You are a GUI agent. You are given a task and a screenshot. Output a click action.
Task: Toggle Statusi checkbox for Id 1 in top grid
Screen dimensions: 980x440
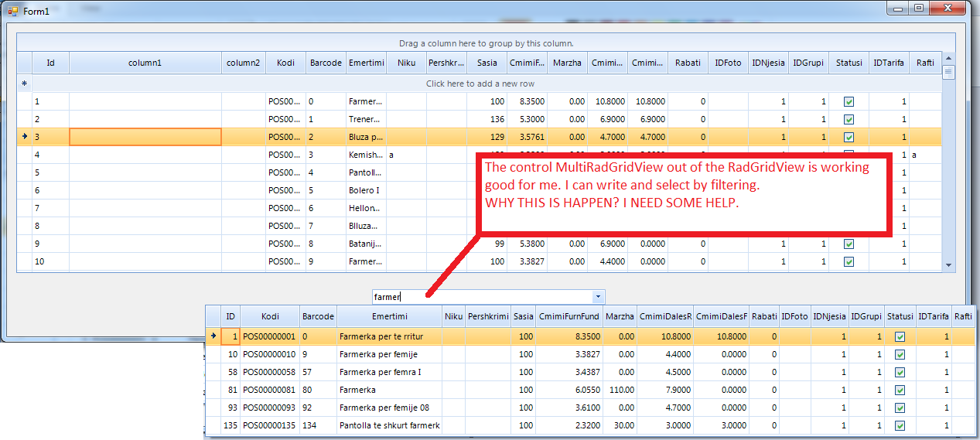[849, 101]
